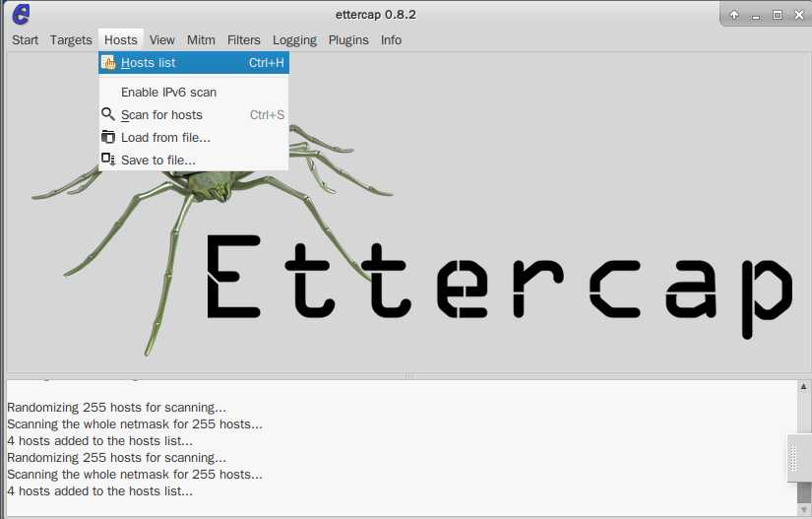Close the open Hosts menu

coord(121,39)
